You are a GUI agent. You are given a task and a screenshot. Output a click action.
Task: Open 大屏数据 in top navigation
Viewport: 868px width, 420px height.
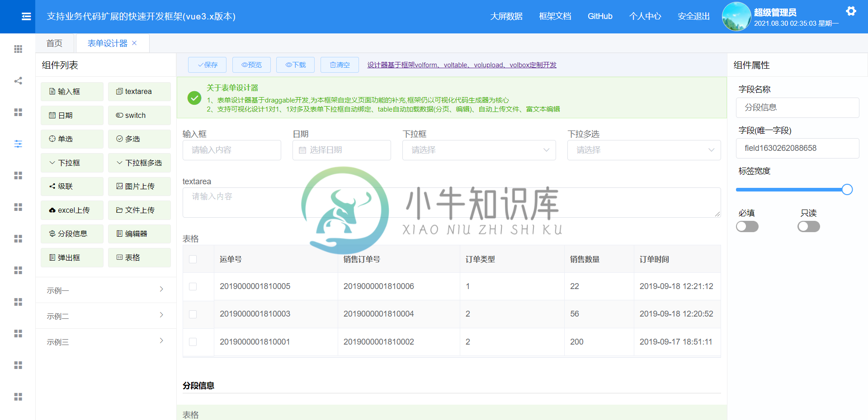click(x=506, y=16)
